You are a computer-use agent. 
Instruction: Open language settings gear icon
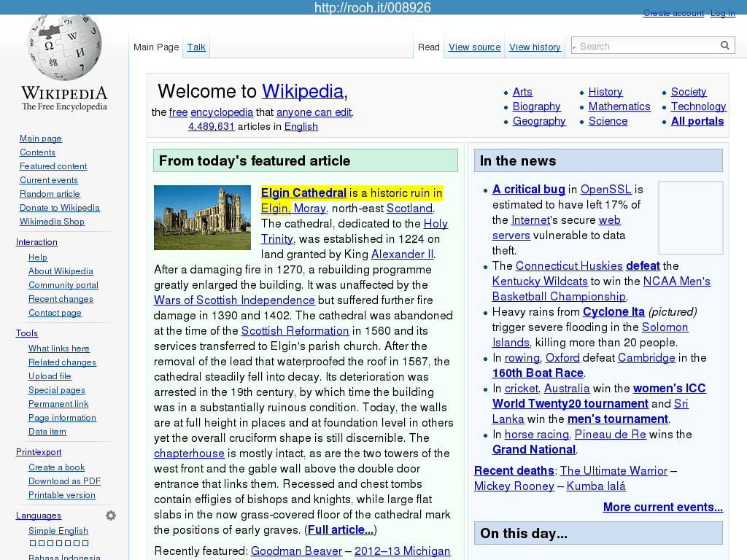point(111,516)
